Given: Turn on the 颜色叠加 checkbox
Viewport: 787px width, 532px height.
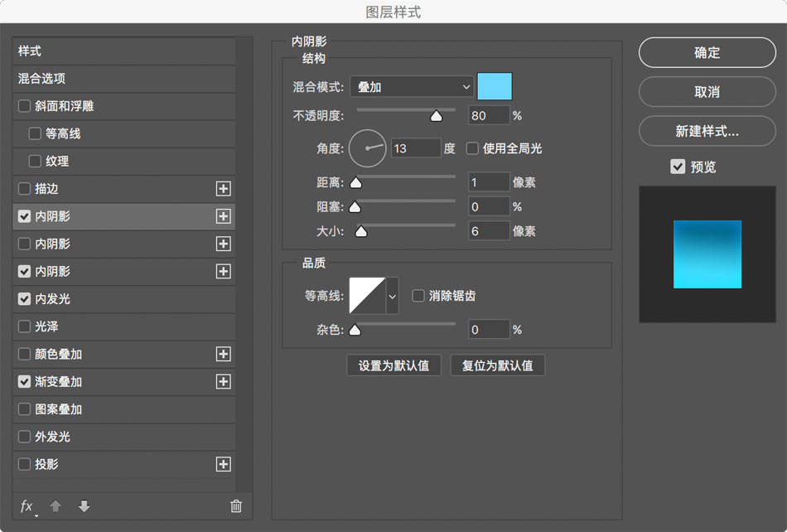Looking at the screenshot, I should [x=24, y=355].
